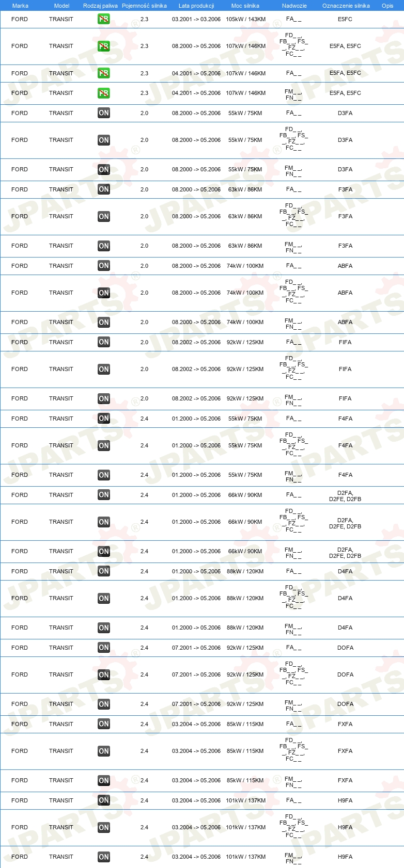The width and height of the screenshot is (404, 868).
Task: Click the green petrol icon in E5FC row
Action: click(104, 19)
